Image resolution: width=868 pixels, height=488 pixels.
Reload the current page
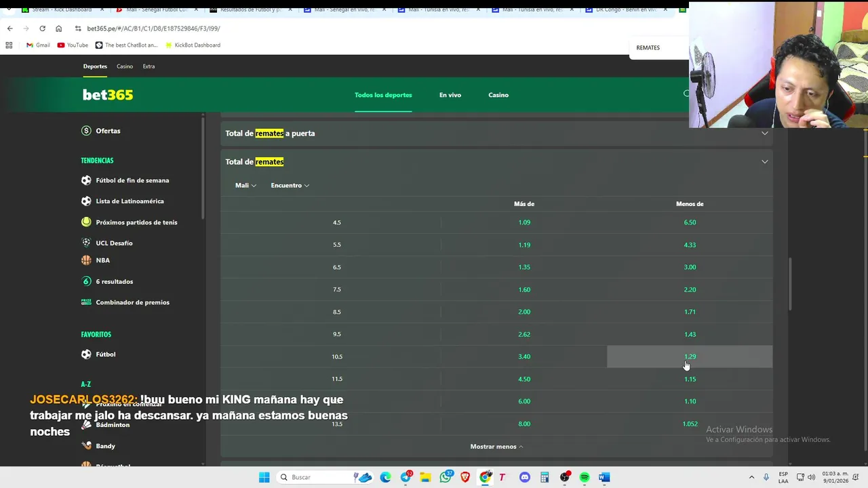42,28
